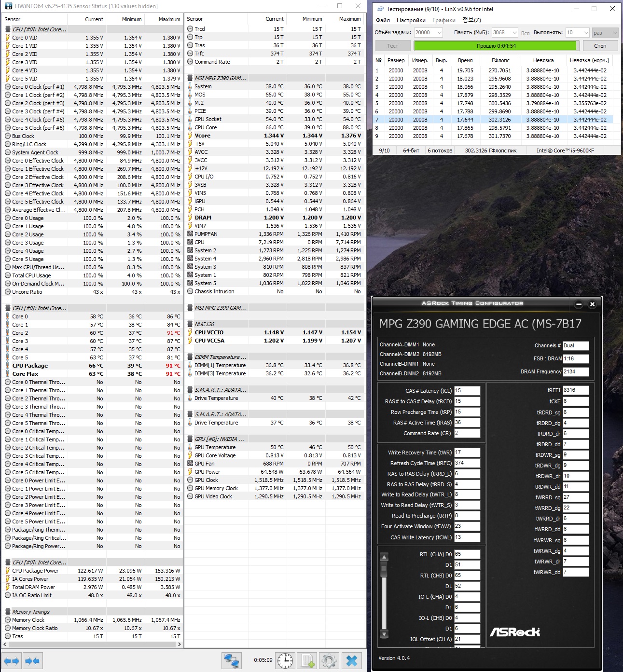Screen dimensions: 623x672
Task: Click the Refresh Cycle Time (tRFC) field
Action: pyautogui.click(x=467, y=463)
